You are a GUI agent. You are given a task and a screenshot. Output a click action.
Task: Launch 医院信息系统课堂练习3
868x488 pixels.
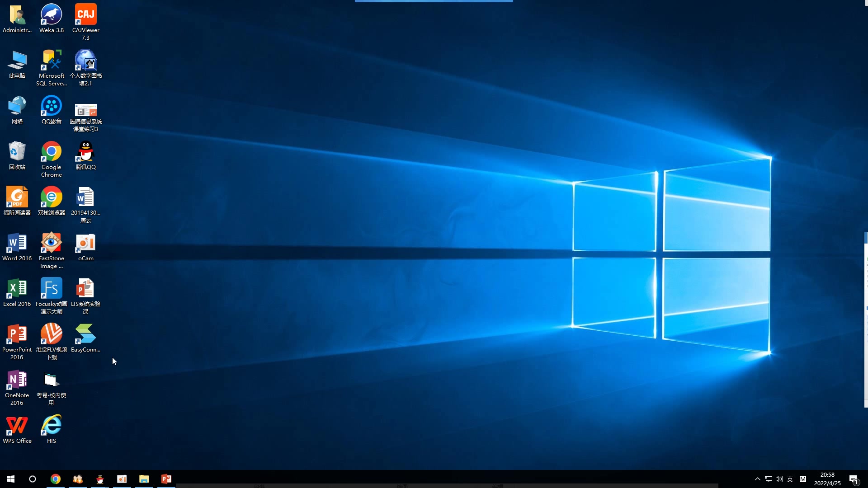85,113
